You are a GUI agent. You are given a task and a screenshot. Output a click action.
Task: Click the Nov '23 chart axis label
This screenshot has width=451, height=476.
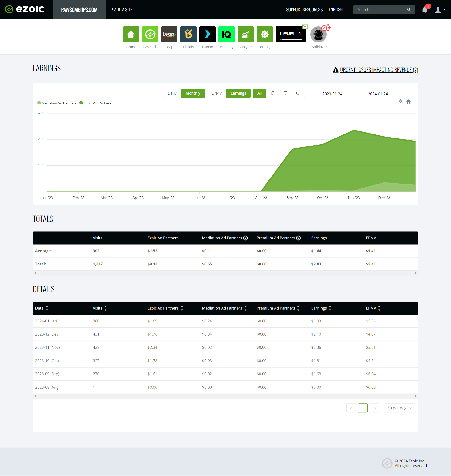coord(354,198)
